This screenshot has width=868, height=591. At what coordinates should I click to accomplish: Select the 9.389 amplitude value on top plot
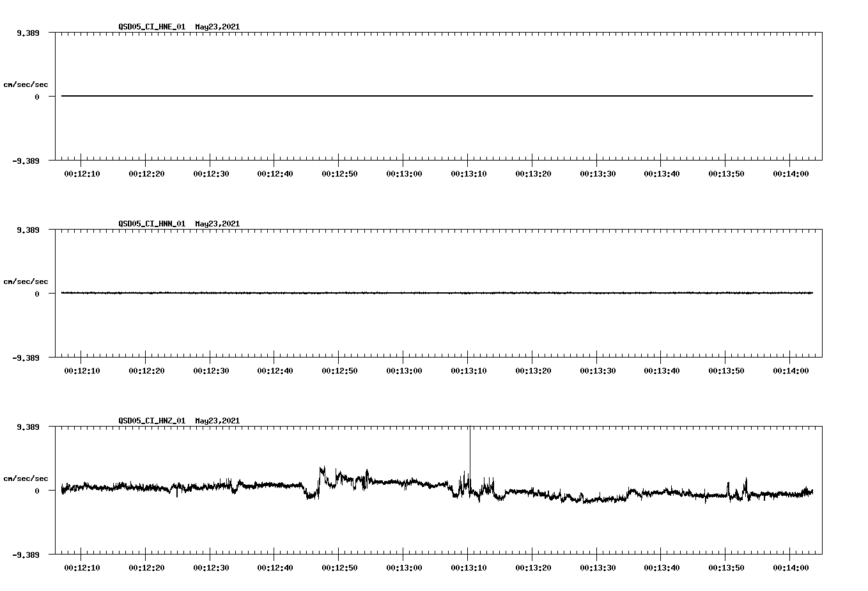coord(29,32)
